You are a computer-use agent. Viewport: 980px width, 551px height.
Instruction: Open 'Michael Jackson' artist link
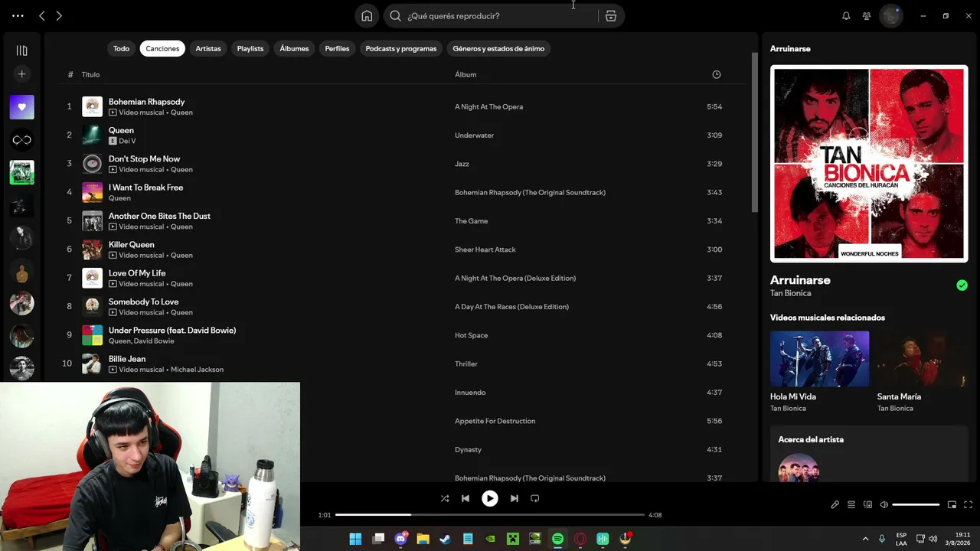pos(197,370)
